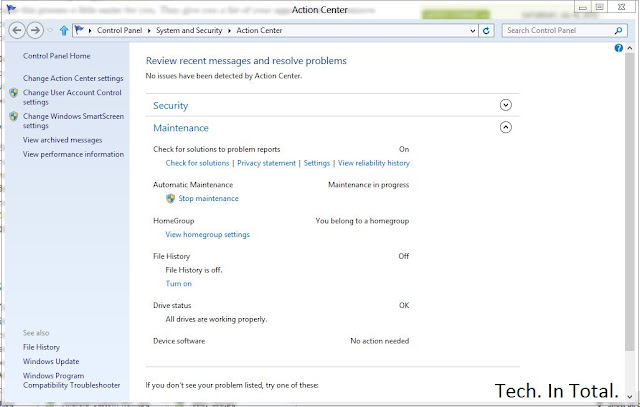This screenshot has width=640, height=407.
Task: Turn on File History via Turn on link
Action: click(x=178, y=284)
